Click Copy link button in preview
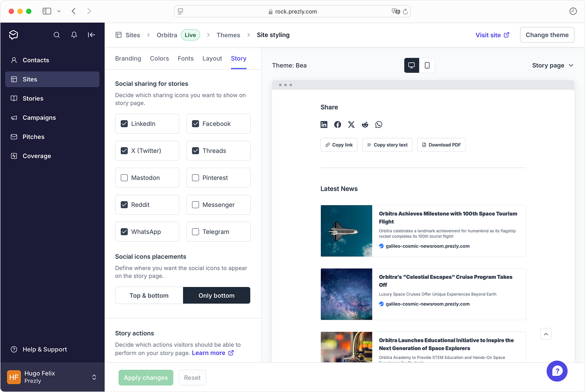585x392 pixels. [x=339, y=145]
